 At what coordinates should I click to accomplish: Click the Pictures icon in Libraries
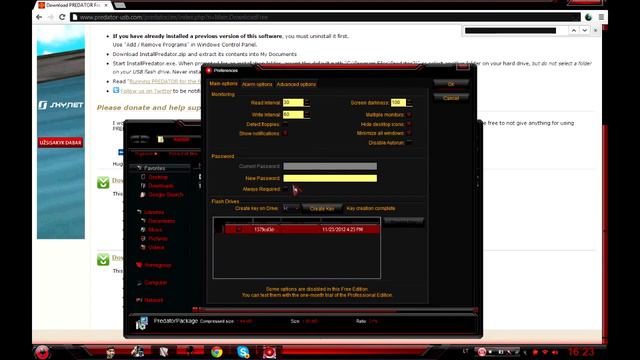point(143,238)
